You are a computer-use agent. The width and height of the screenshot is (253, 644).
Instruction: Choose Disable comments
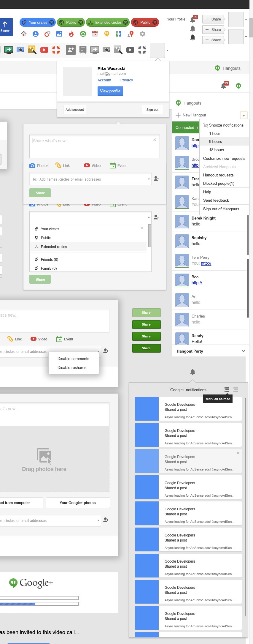click(74, 359)
